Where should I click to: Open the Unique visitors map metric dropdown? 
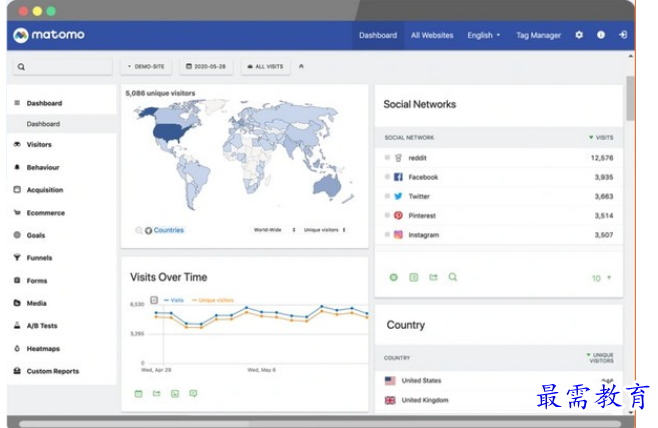(325, 230)
